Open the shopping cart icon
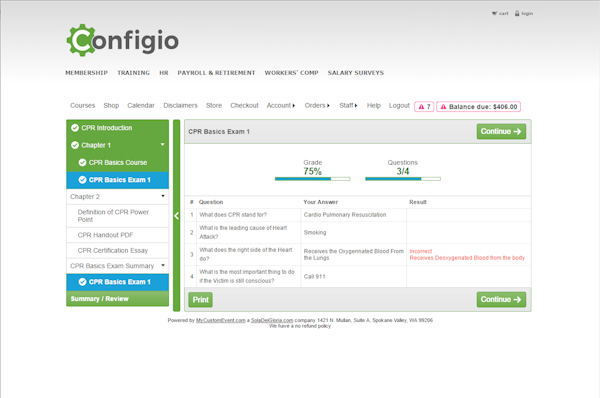The width and height of the screenshot is (600, 398). click(494, 13)
